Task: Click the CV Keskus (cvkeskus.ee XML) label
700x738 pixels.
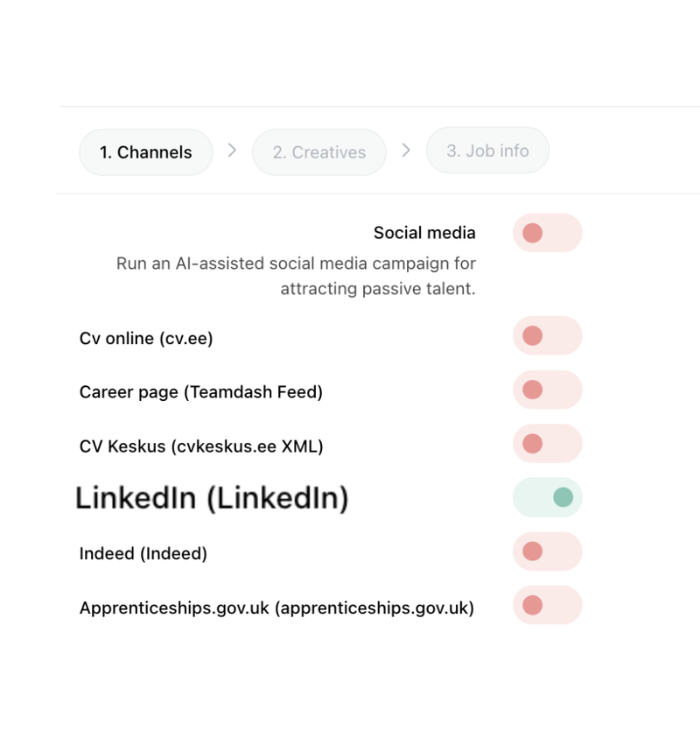Action: tap(201, 446)
